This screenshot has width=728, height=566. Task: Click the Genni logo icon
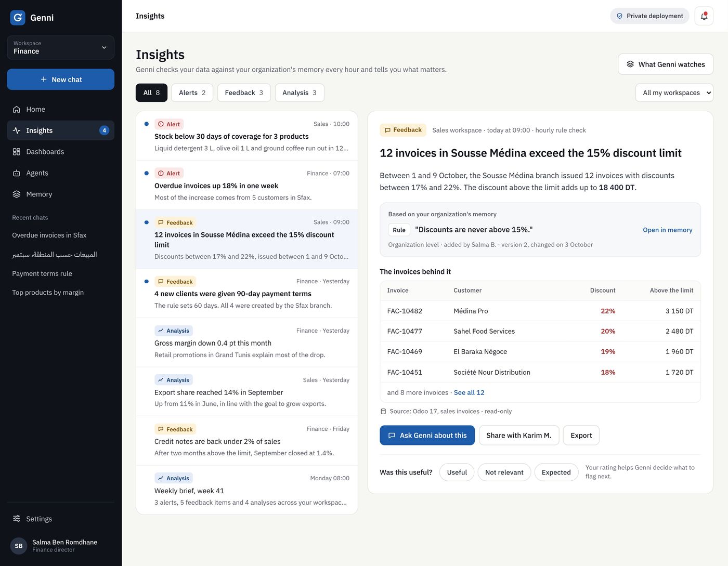(x=18, y=18)
